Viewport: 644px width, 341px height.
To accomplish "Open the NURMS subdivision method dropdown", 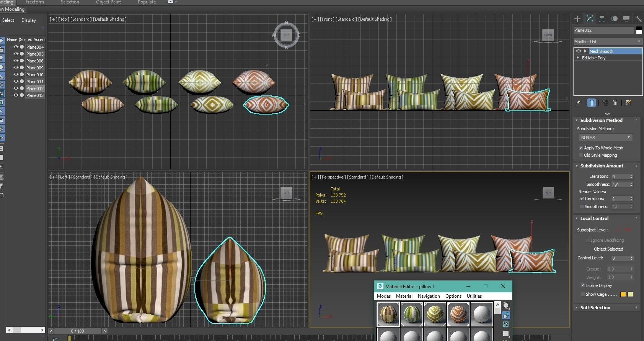I will pos(605,137).
